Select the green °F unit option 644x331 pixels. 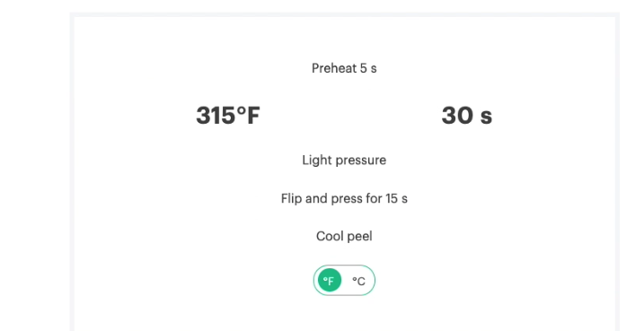coord(330,281)
